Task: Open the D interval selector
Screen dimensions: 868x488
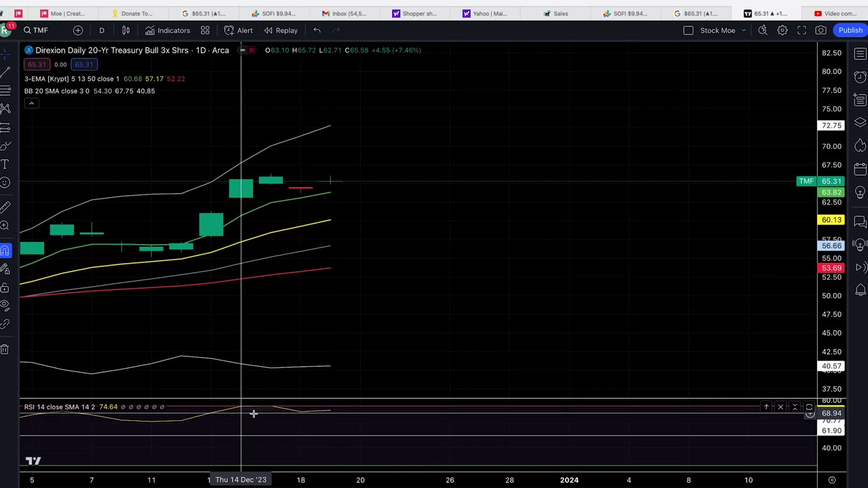Action: (102, 30)
